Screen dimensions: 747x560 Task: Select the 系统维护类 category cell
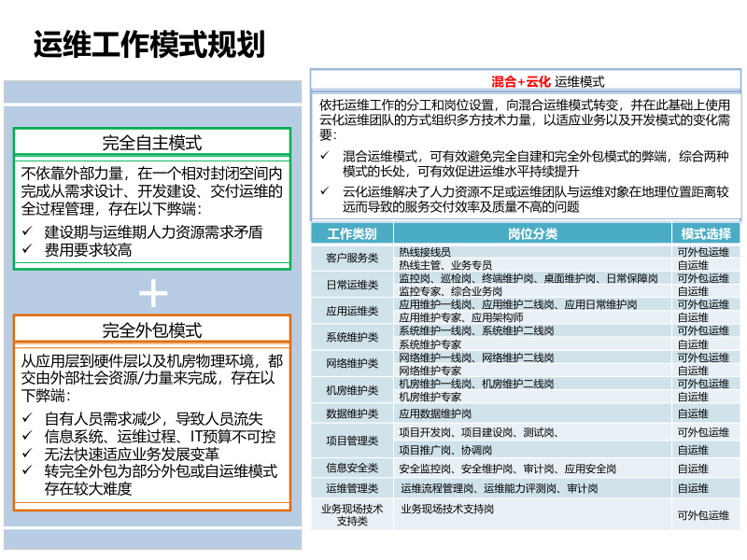pos(352,337)
